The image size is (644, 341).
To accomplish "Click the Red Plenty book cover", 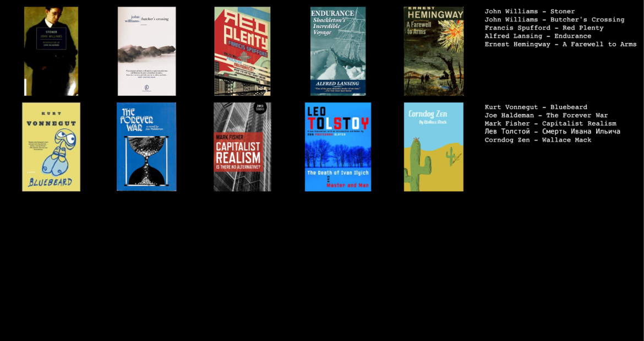I will (242, 51).
